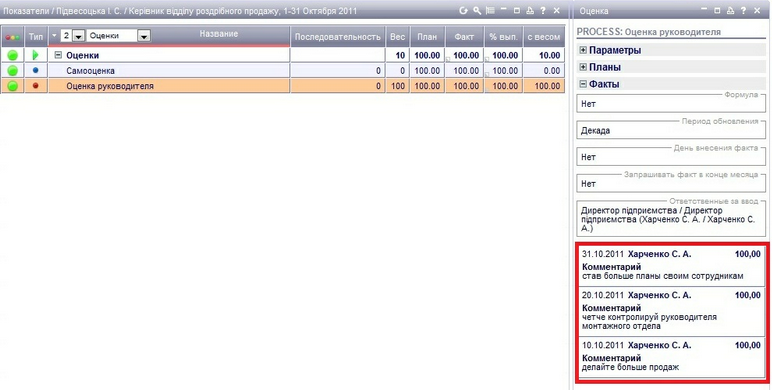This screenshot has width=772, height=390.
Task: Click the refresh icon in Показатели header
Action: (x=463, y=10)
